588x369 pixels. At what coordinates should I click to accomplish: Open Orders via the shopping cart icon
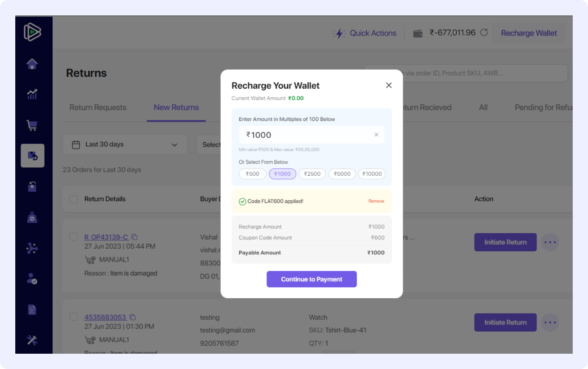click(32, 125)
